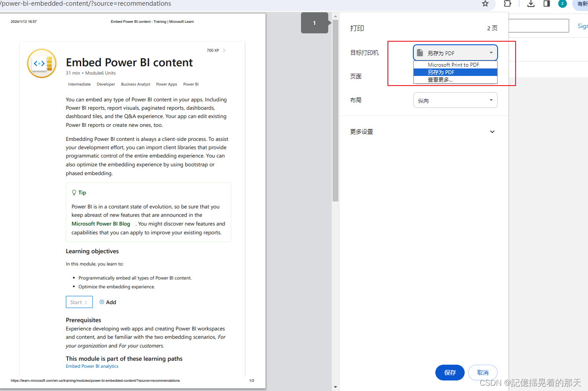Click the Tip lightbulb icon
The width and height of the screenshot is (588, 391).
point(74,193)
